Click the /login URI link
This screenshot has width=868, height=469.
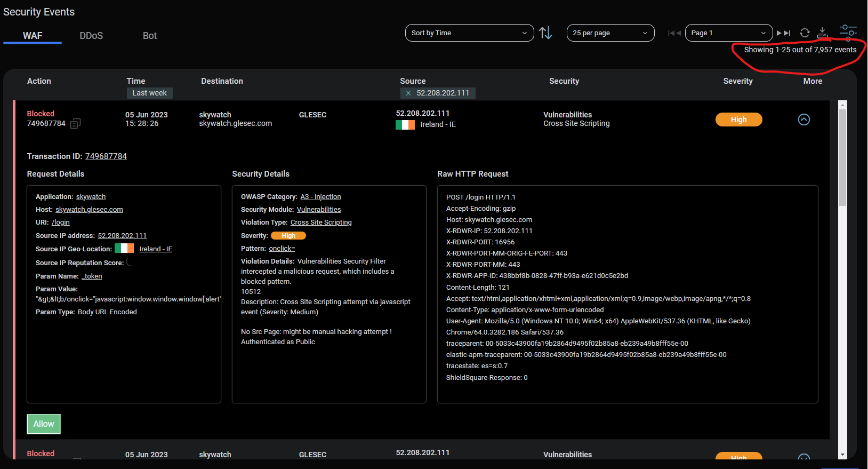click(x=61, y=222)
